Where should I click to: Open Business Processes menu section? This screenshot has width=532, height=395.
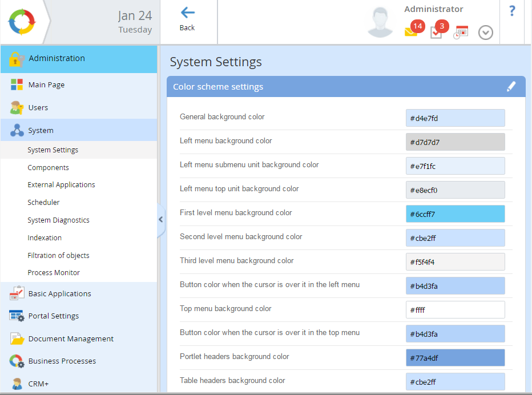79,361
